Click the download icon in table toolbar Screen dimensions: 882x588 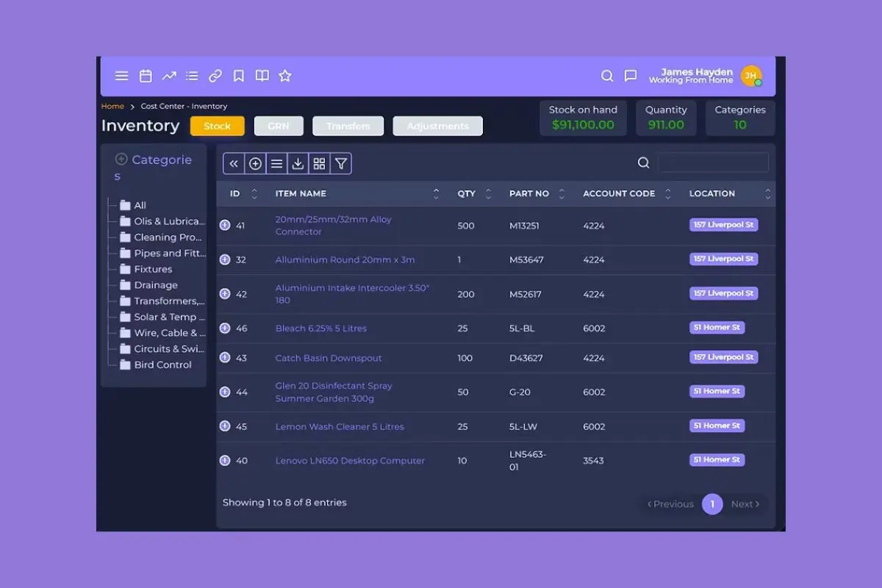tap(298, 164)
